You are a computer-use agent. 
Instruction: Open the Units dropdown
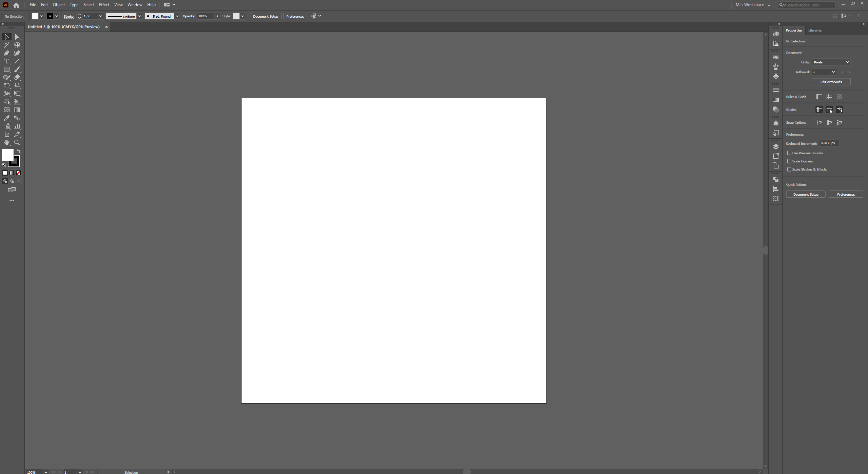pyautogui.click(x=831, y=62)
